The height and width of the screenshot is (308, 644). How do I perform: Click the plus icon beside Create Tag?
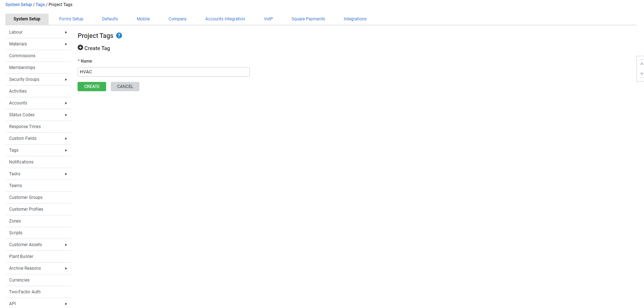80,48
